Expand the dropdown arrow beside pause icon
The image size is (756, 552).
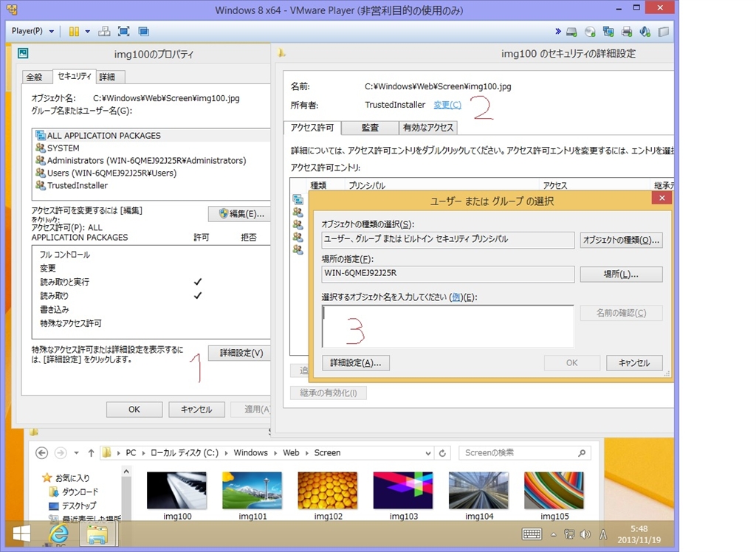tap(87, 32)
